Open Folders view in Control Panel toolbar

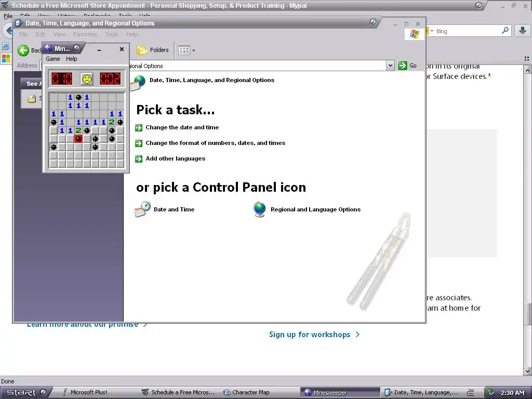pos(152,50)
